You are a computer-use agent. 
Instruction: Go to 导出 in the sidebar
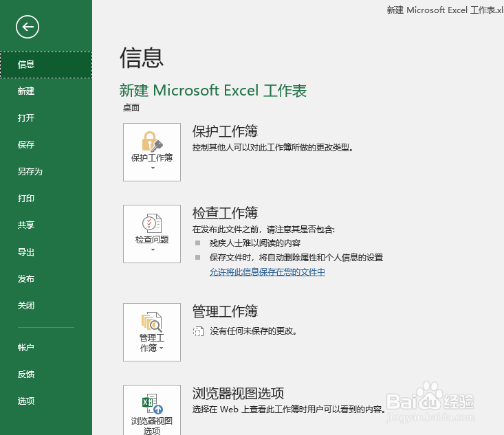pos(46,252)
